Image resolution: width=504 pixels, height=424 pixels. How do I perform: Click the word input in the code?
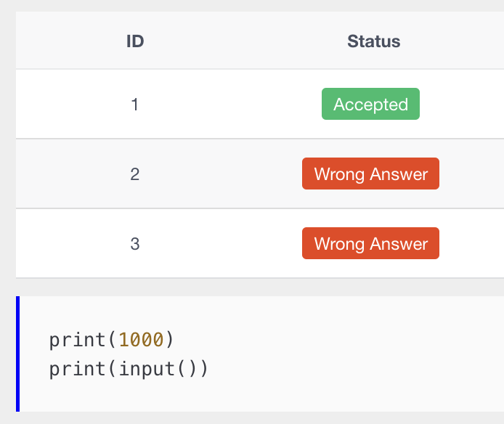click(147, 369)
